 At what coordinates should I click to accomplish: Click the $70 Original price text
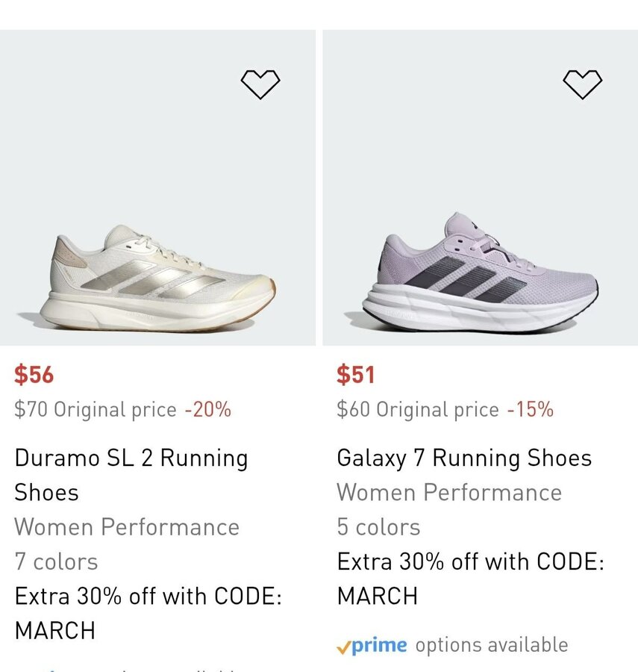coord(96,410)
